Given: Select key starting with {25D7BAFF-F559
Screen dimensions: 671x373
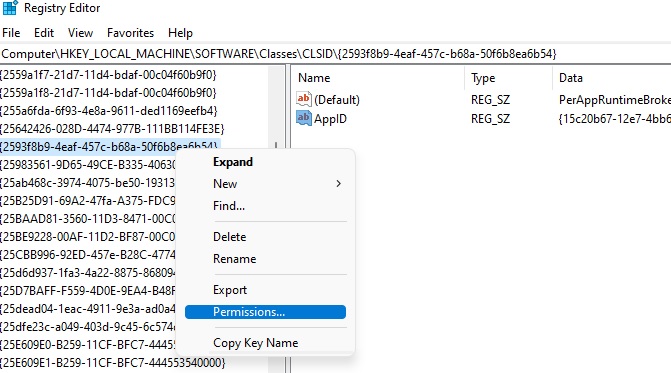Looking at the screenshot, I should point(88,290).
